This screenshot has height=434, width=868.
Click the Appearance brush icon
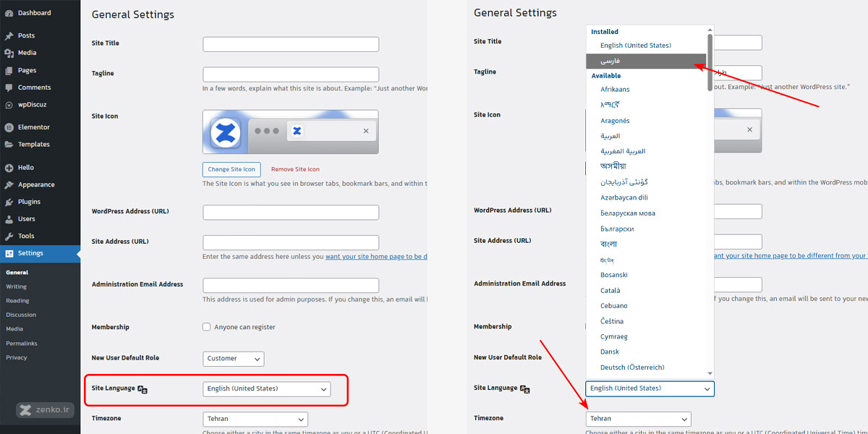point(9,184)
